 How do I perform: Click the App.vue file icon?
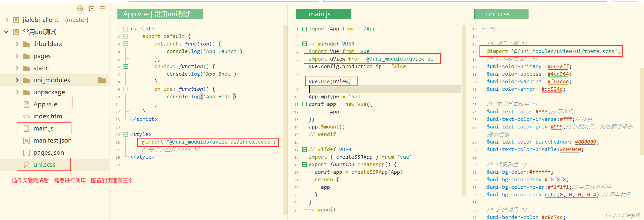point(26,104)
